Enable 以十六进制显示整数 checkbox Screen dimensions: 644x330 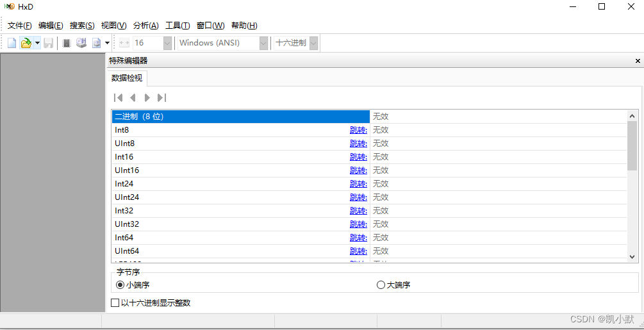click(x=115, y=303)
